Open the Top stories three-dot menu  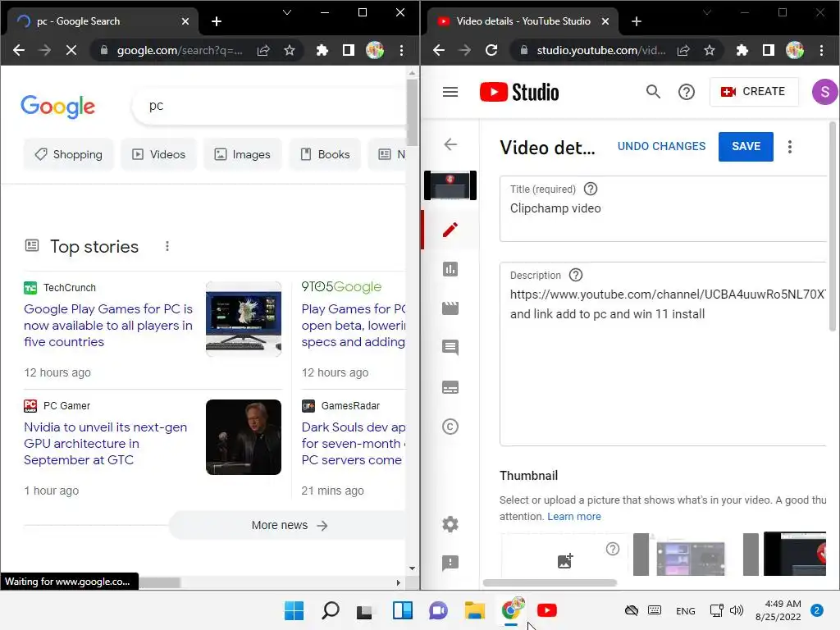click(167, 246)
